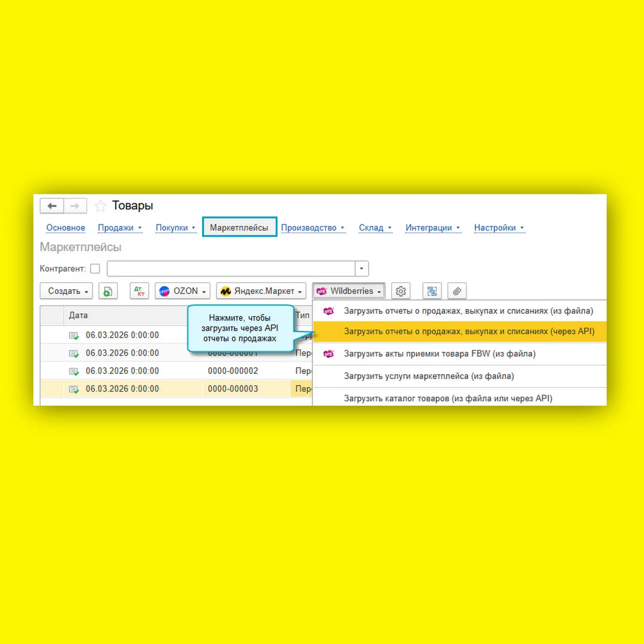Sort by the Дата column header
The image size is (644, 644).
pyautogui.click(x=78, y=315)
